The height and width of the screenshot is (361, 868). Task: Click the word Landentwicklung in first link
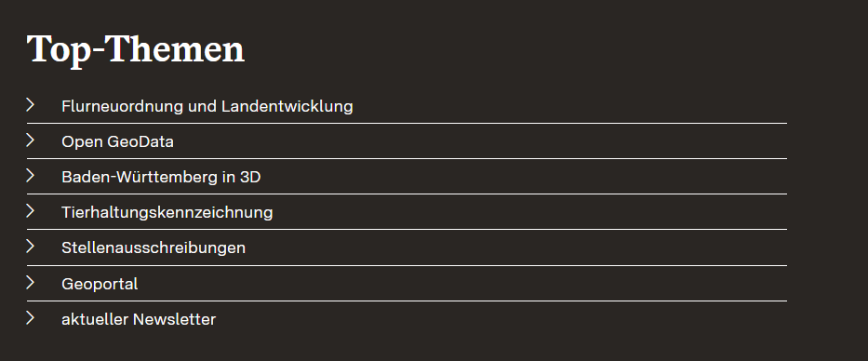[x=287, y=106]
